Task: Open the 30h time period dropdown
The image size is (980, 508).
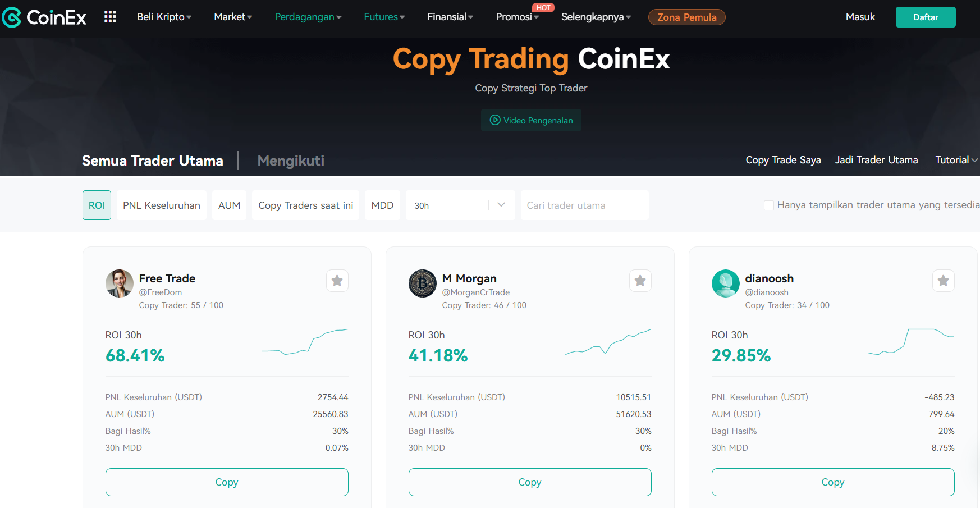Action: [460, 205]
